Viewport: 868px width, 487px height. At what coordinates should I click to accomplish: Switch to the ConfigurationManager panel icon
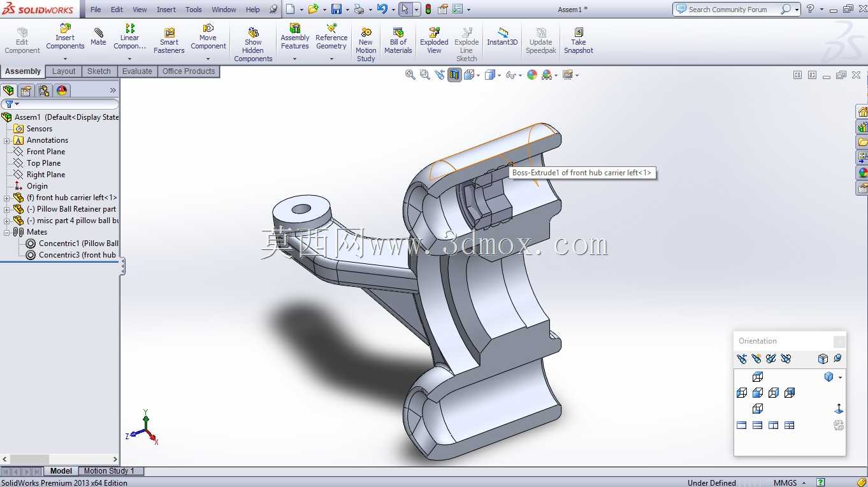pyautogui.click(x=44, y=91)
